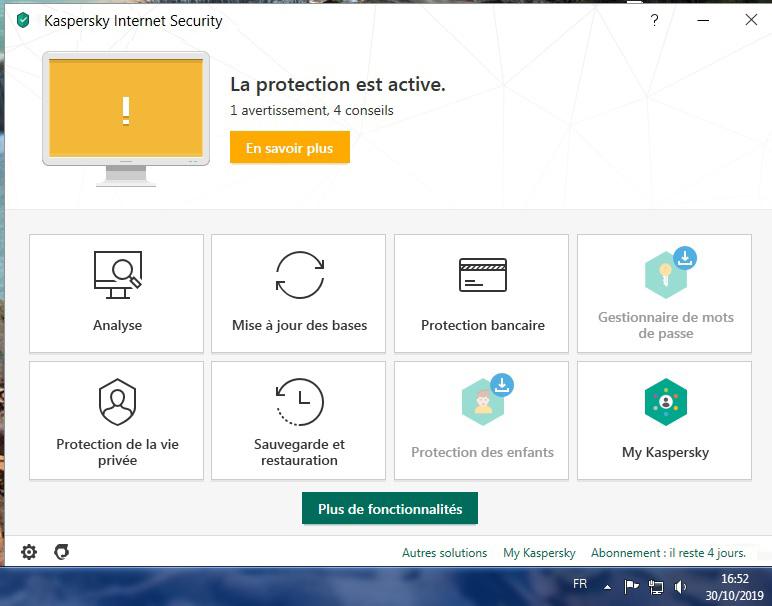Viewport: 772px width, 606px height.
Task: Click Mise à jour des bases label
Action: pyautogui.click(x=299, y=325)
